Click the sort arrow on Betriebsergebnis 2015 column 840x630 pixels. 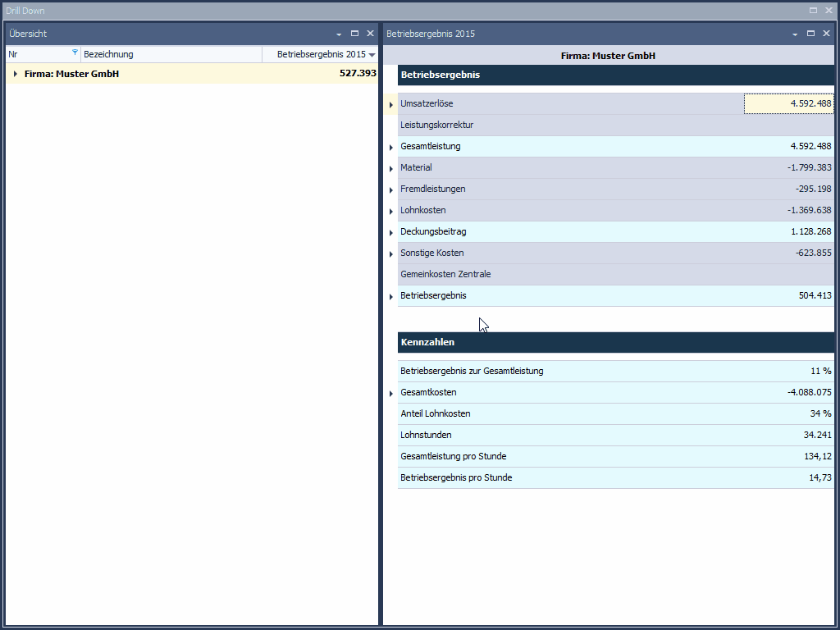(x=372, y=55)
